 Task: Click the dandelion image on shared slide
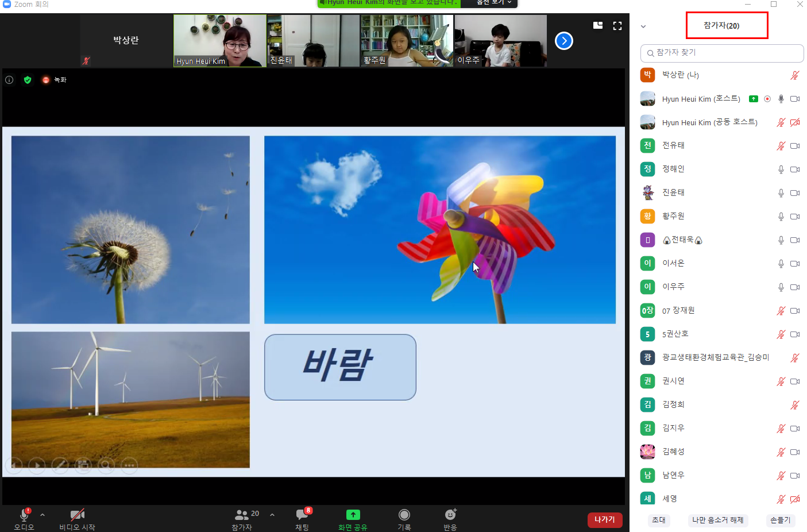click(130, 230)
